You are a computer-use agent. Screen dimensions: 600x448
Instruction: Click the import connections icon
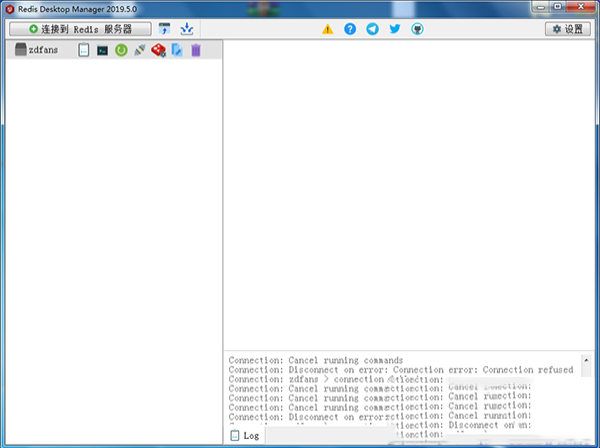click(165, 29)
